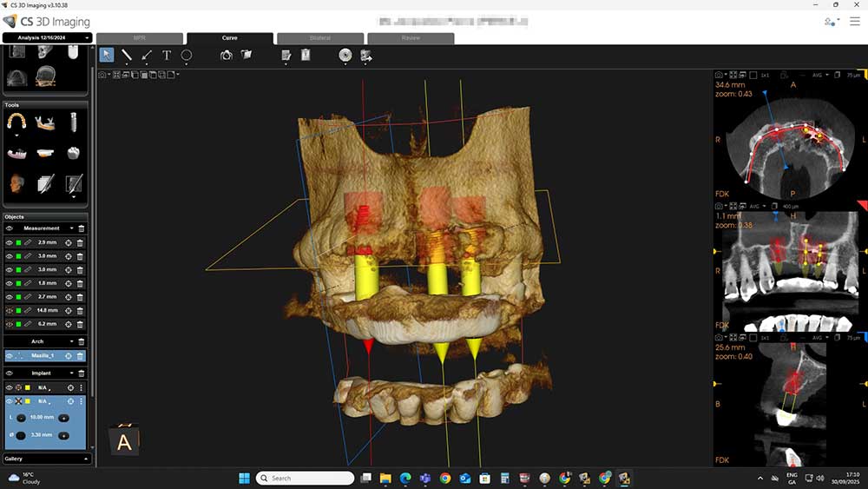The image size is (868, 489).
Task: Open the face profile tool
Action: (16, 183)
